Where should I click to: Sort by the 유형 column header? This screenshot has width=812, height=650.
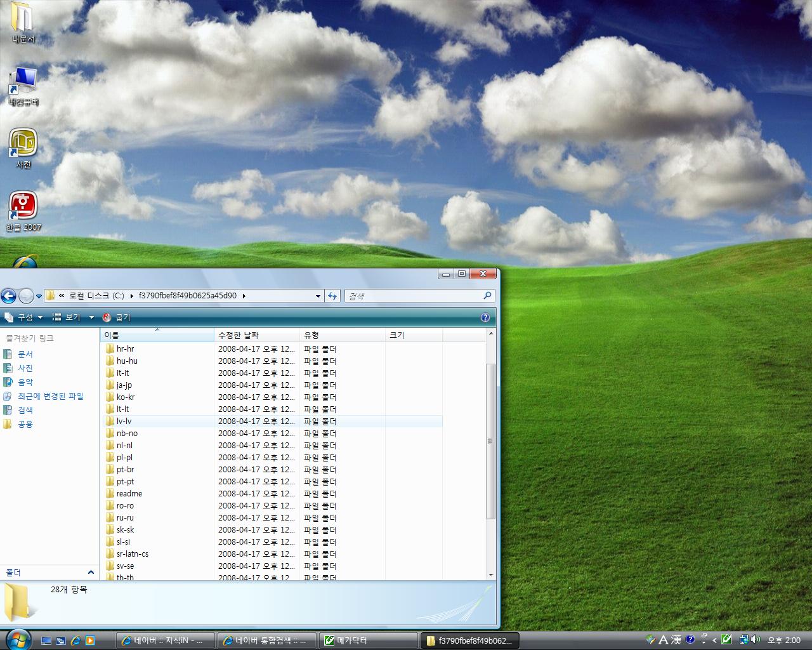343,335
